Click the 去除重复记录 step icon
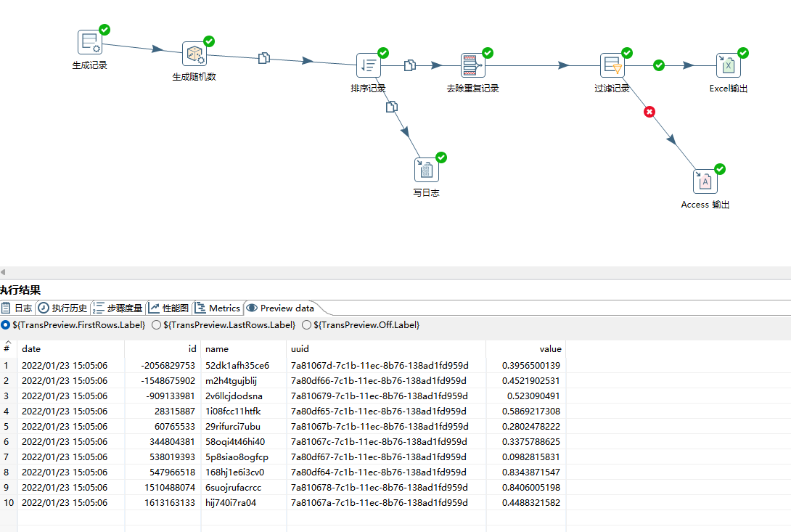This screenshot has width=791, height=532. pos(472,65)
